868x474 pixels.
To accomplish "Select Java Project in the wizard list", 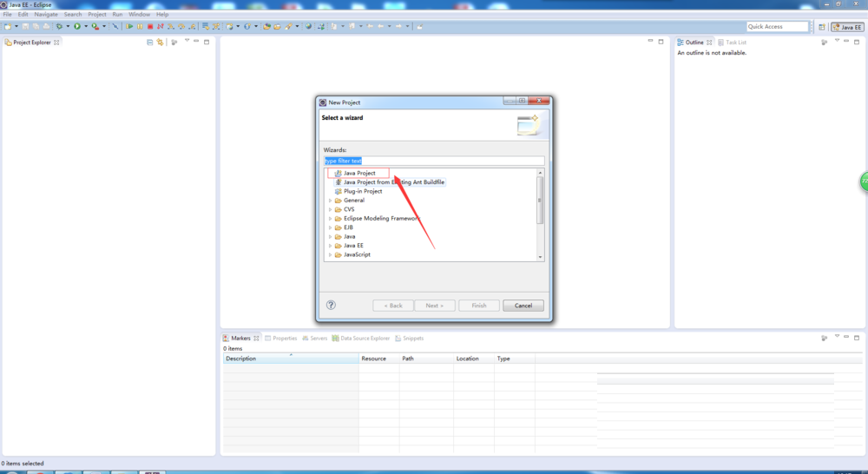I will [355, 174].
